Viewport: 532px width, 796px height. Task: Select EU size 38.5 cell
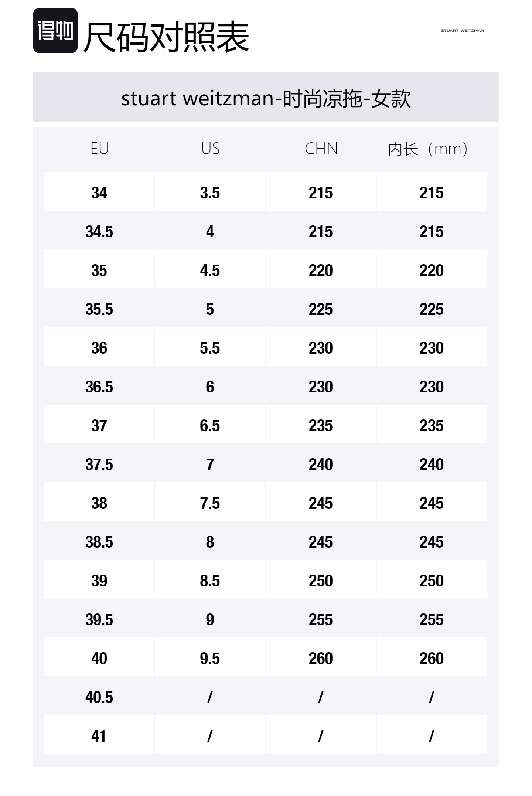tap(99, 542)
